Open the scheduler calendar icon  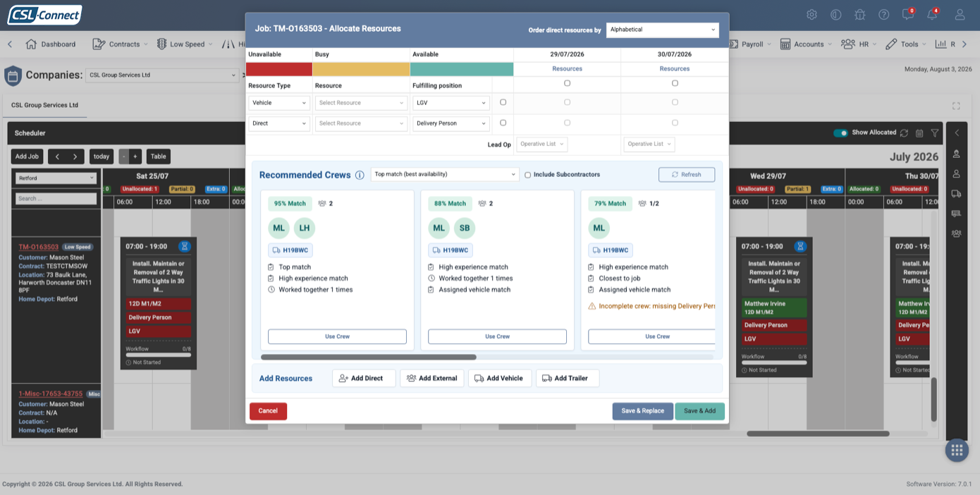coord(919,133)
